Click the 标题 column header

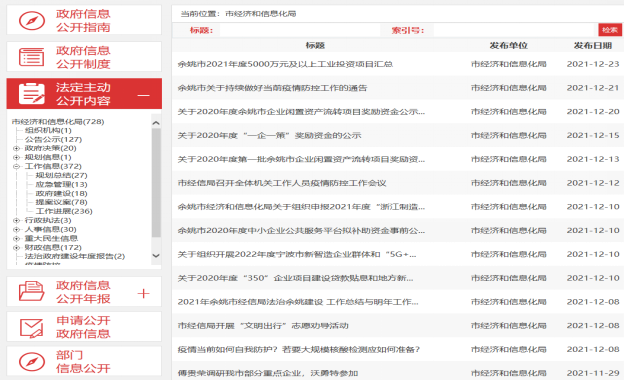coord(315,46)
